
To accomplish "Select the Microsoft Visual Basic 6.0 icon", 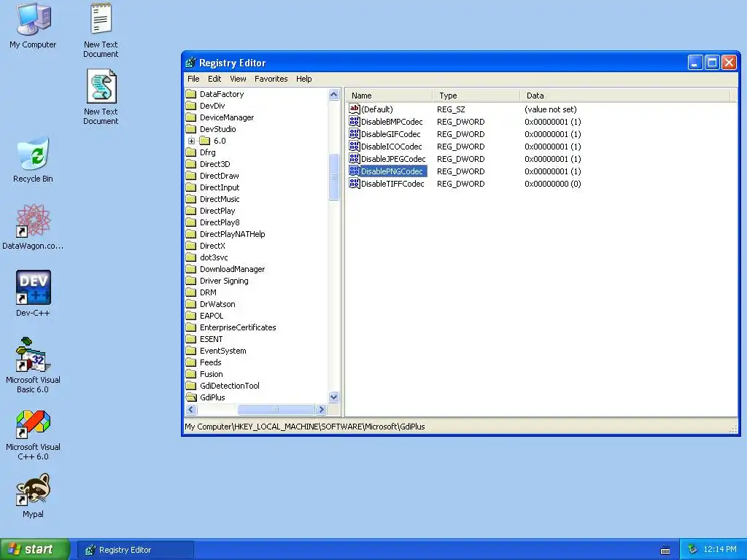I will [x=34, y=355].
